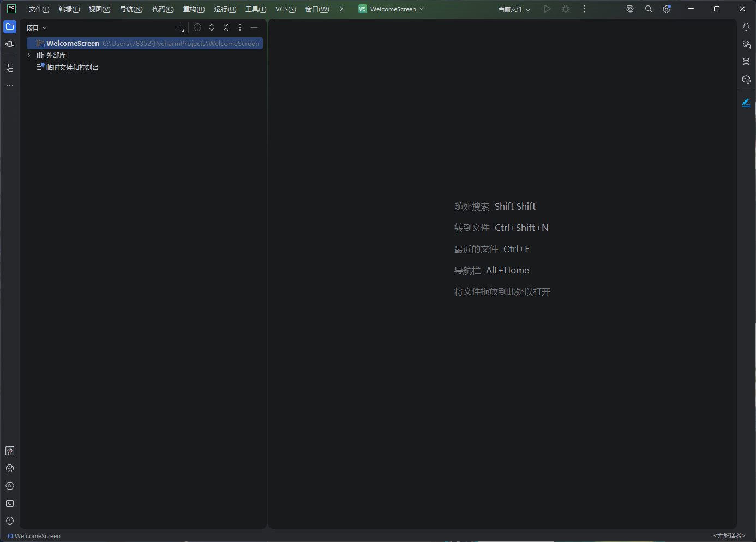Click the PyCharm logo icon

[11, 9]
